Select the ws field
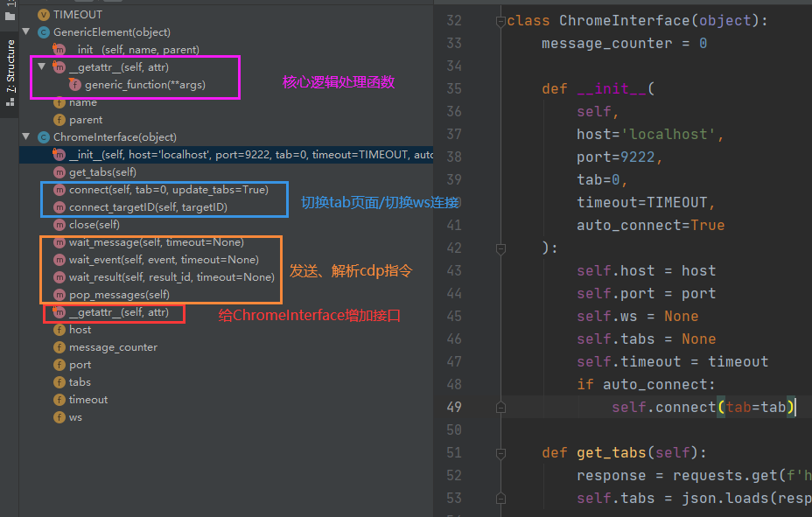Screen dimensions: 812x517 [75, 417]
